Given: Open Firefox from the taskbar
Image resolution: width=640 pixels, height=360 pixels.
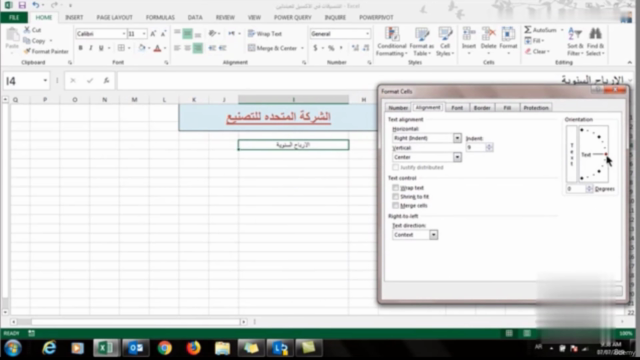Looking at the screenshot, I should coord(193,348).
